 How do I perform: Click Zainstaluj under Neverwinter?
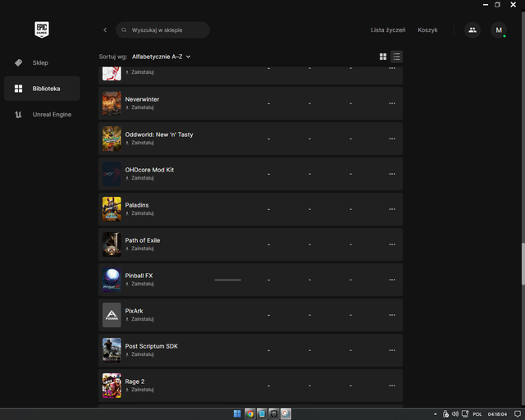[139, 107]
